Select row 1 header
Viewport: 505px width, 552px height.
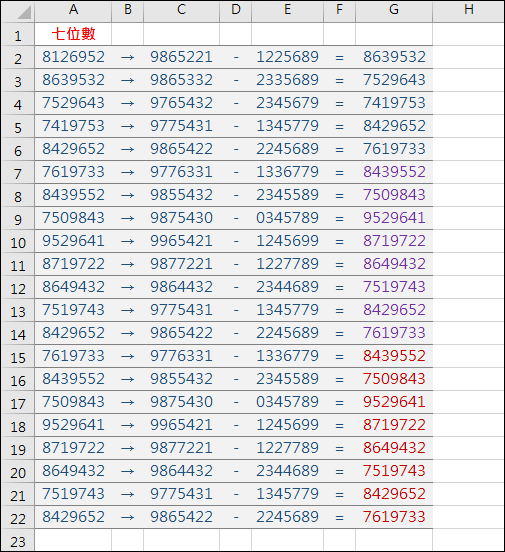pos(18,34)
